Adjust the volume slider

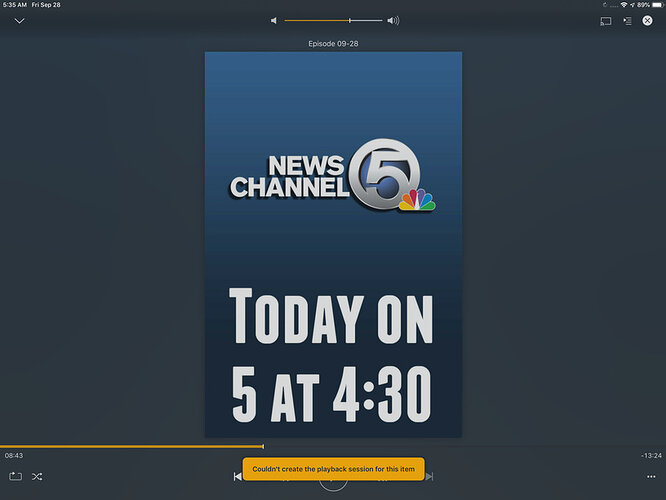pos(333,20)
